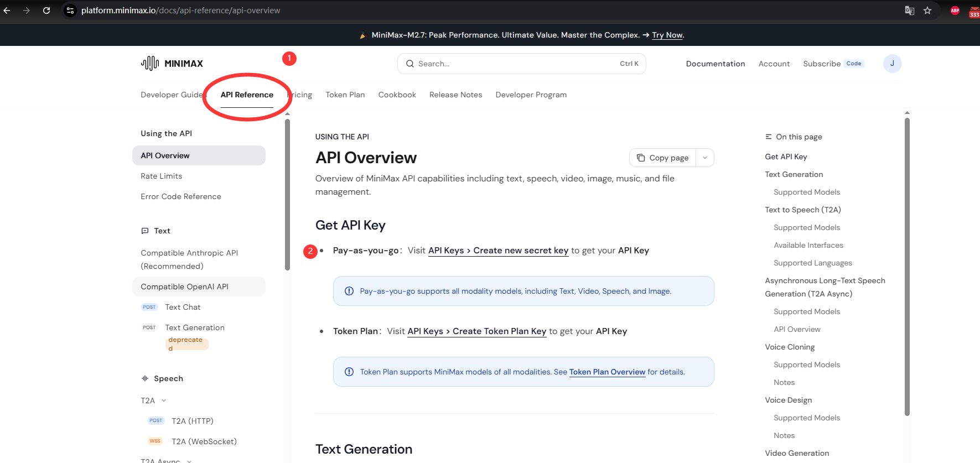Click the browser forward arrow
980x463 pixels.
27,11
